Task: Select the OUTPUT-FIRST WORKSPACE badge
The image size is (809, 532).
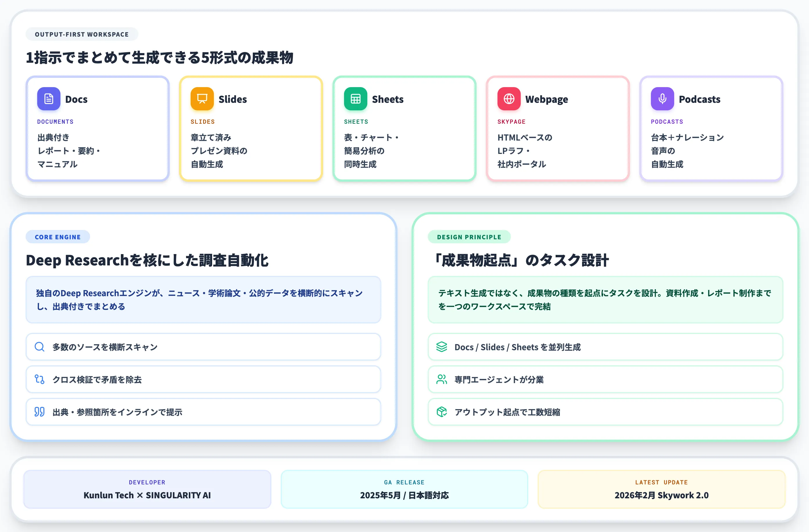Action: [x=82, y=34]
